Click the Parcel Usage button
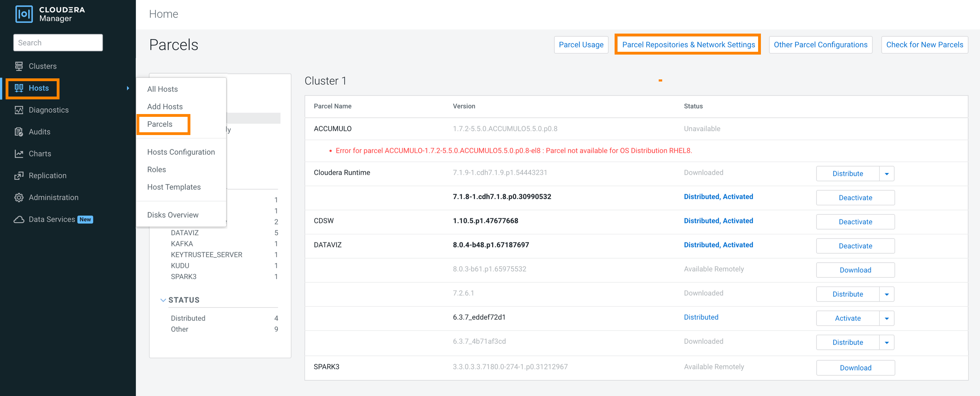980x396 pixels. [581, 45]
